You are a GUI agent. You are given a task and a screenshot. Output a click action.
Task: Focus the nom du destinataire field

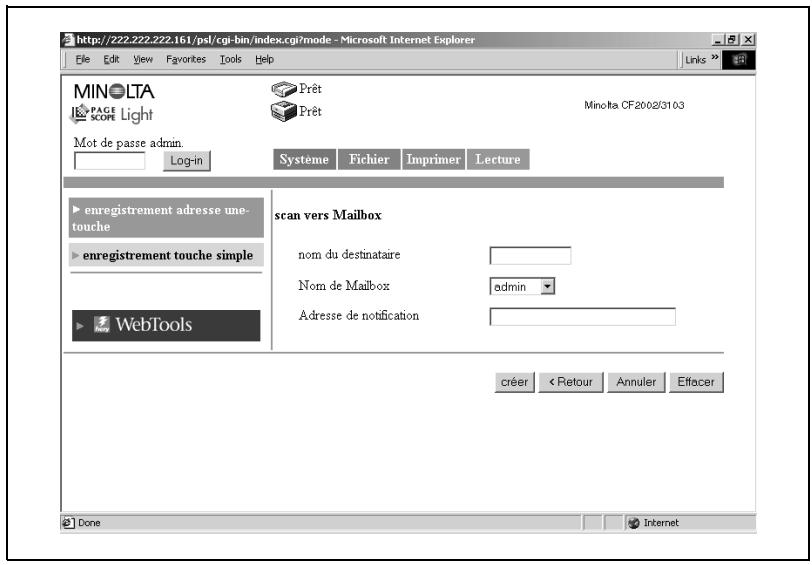click(x=530, y=256)
